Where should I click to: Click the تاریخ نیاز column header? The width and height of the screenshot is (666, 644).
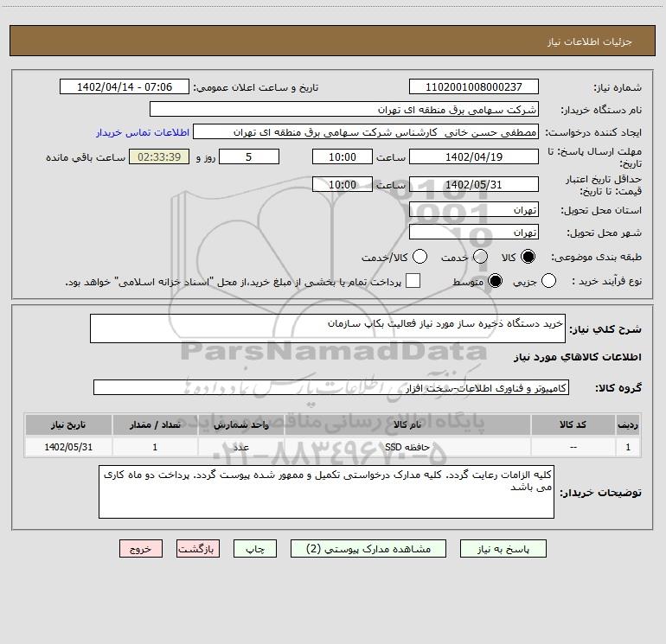tap(68, 424)
